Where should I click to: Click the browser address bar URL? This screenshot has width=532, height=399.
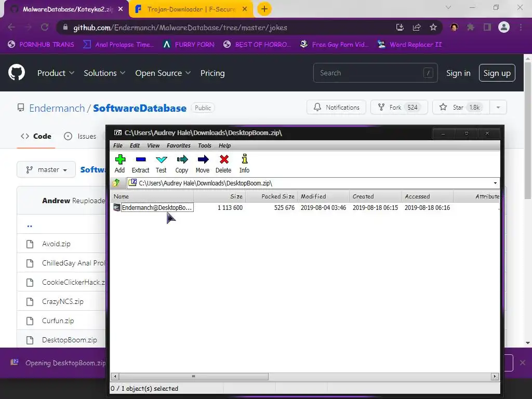point(180,28)
